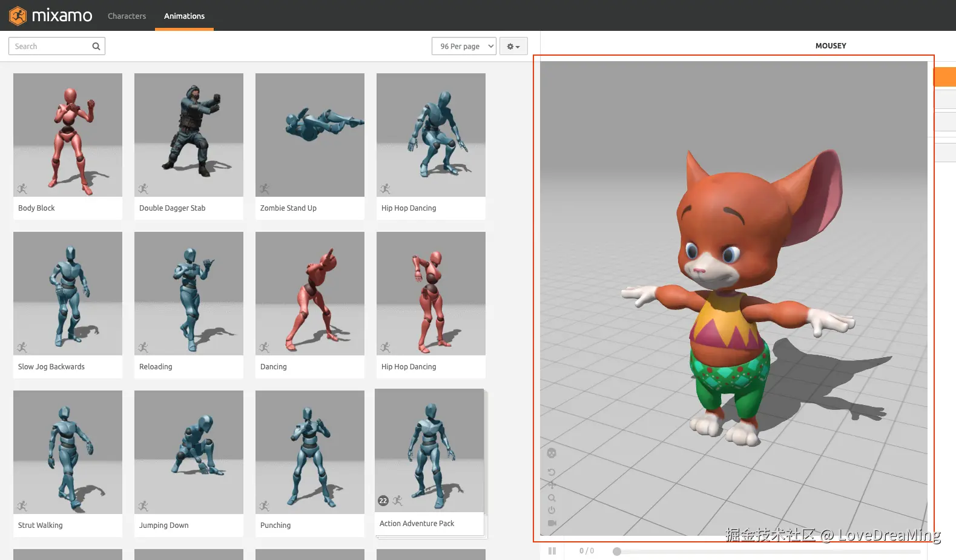Click the Reloading label text

click(x=156, y=367)
